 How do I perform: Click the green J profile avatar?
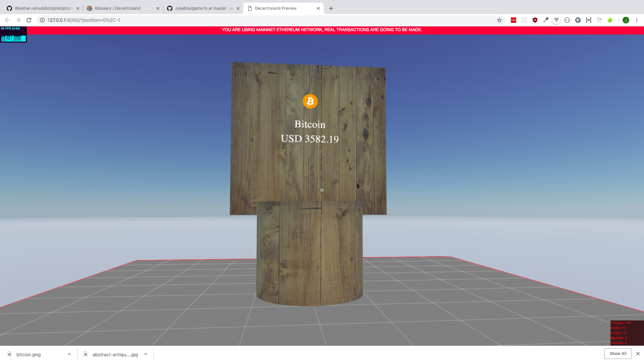tap(626, 20)
